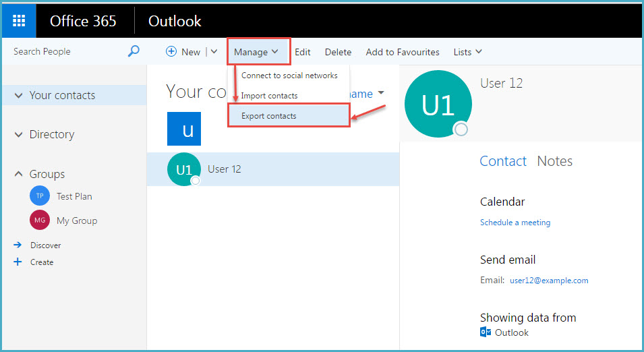644x352 pixels.
Task: Open the sort-by name dropdown arrow
Action: click(x=381, y=93)
